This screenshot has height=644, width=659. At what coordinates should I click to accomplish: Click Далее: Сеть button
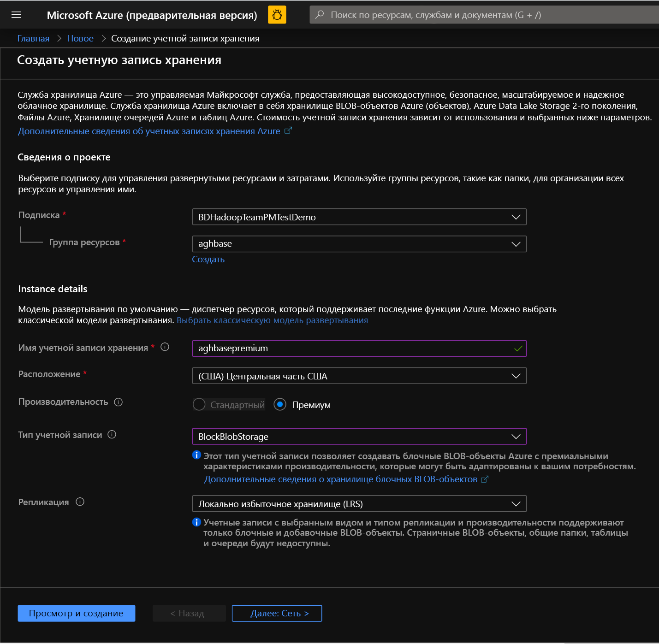tap(277, 613)
